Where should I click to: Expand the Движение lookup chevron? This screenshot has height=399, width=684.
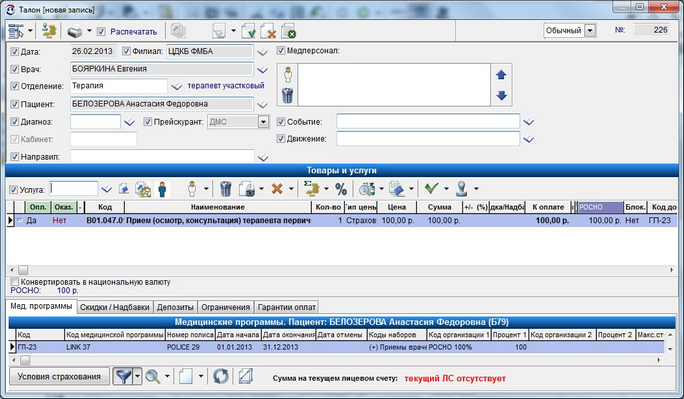[x=529, y=140]
